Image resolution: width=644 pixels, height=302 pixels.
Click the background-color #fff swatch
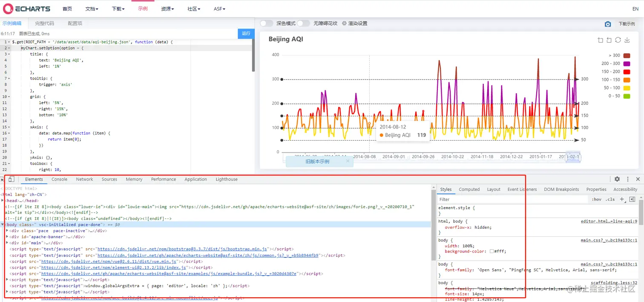coord(492,251)
